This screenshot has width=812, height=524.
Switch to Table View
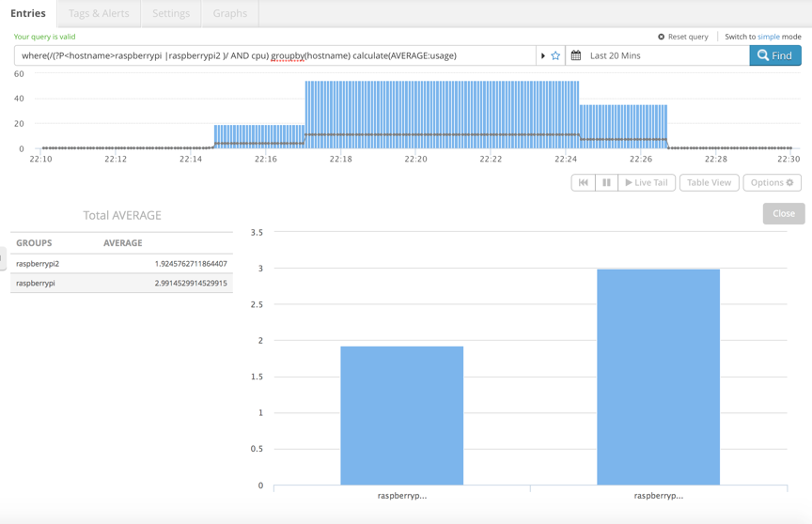tap(709, 183)
